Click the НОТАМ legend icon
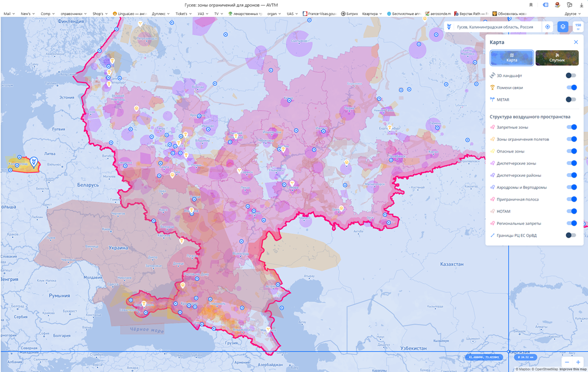This screenshot has width=588, height=372. pyautogui.click(x=492, y=211)
